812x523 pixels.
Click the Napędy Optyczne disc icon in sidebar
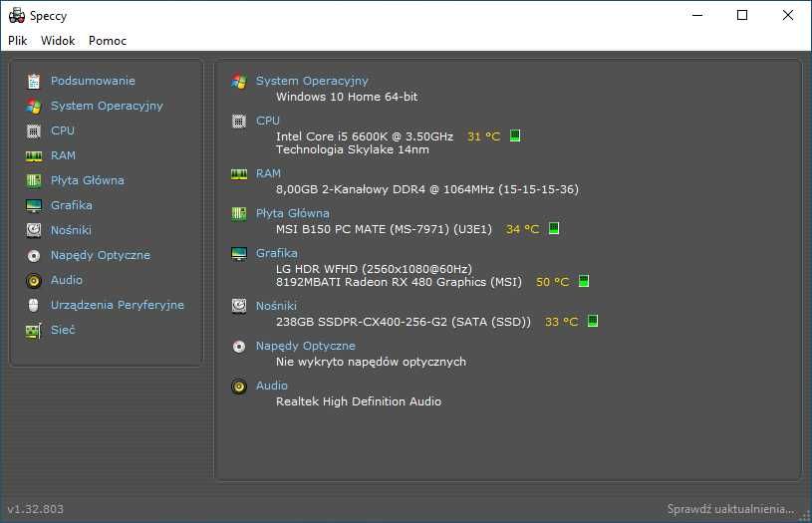click(x=34, y=255)
